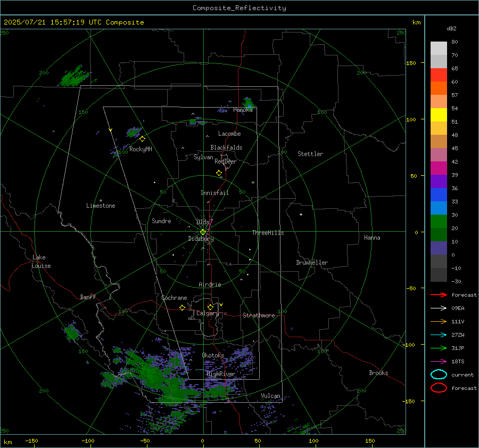The height and width of the screenshot is (448, 479).
Task: Click the green radar echo northeast of Ponoka
Action: [248, 103]
